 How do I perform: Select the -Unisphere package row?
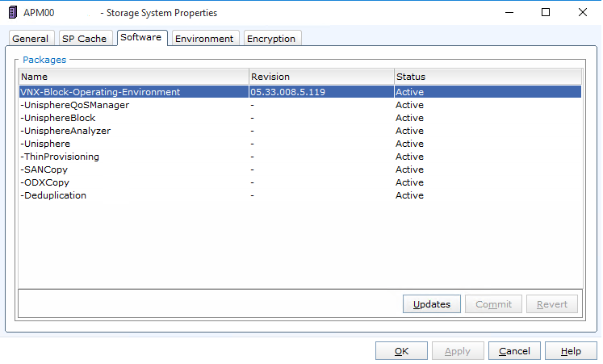pos(300,144)
